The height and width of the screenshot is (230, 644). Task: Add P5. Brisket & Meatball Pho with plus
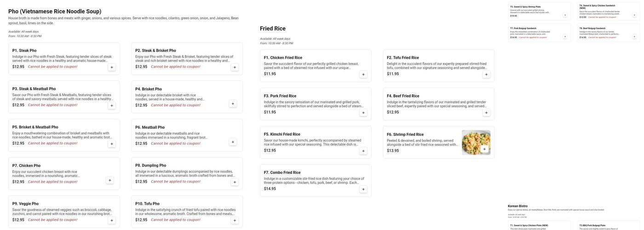click(x=111, y=144)
